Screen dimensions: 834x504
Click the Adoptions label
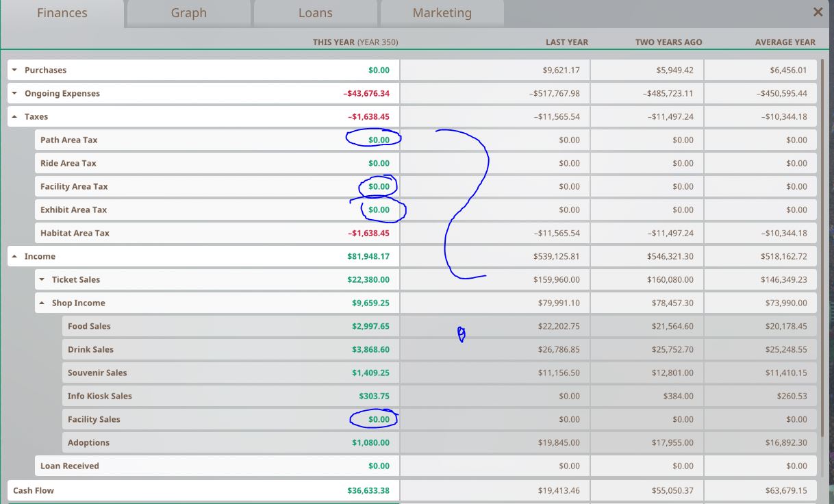coord(88,442)
